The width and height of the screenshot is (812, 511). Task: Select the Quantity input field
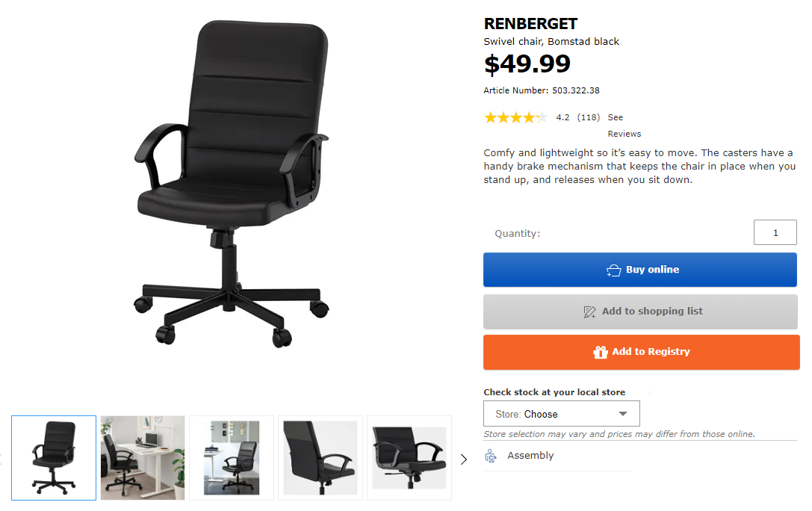click(x=775, y=232)
